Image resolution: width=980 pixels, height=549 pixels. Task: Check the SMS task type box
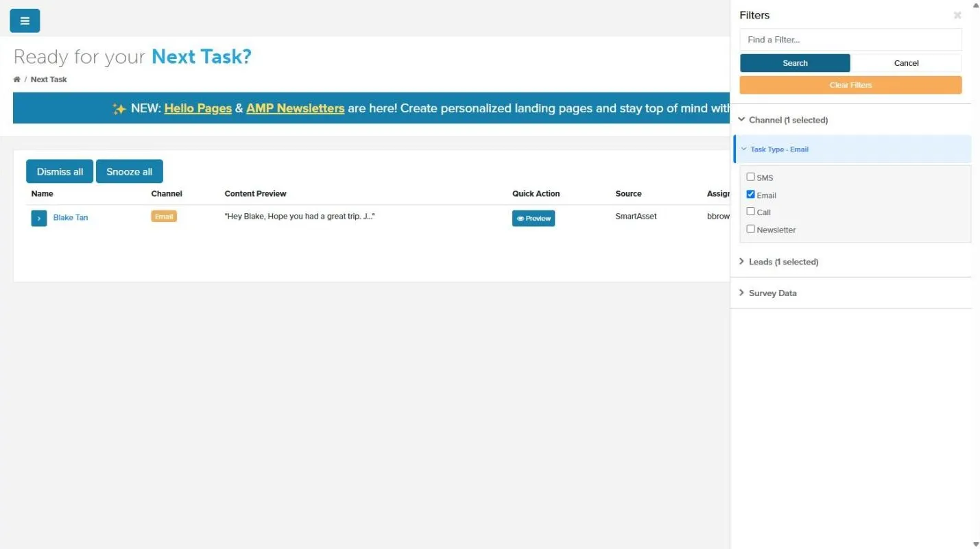click(750, 177)
